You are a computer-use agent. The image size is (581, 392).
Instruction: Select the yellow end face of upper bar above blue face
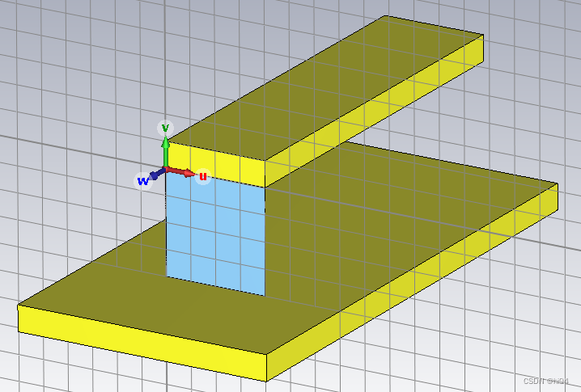(216, 164)
